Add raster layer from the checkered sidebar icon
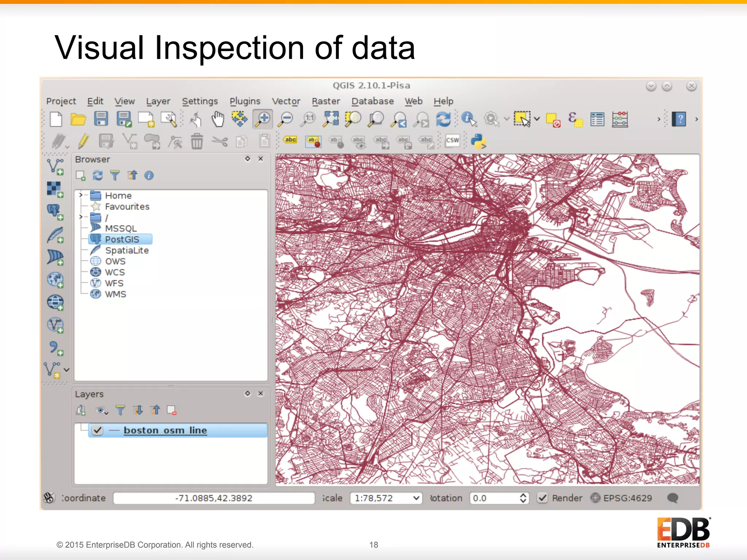This screenshot has height=560, width=747. [55, 190]
